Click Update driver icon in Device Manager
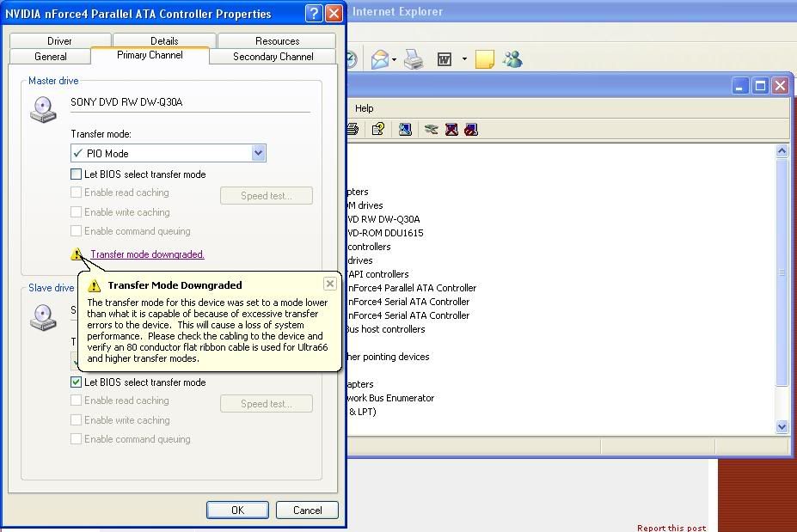This screenshot has width=797, height=532. (431, 129)
